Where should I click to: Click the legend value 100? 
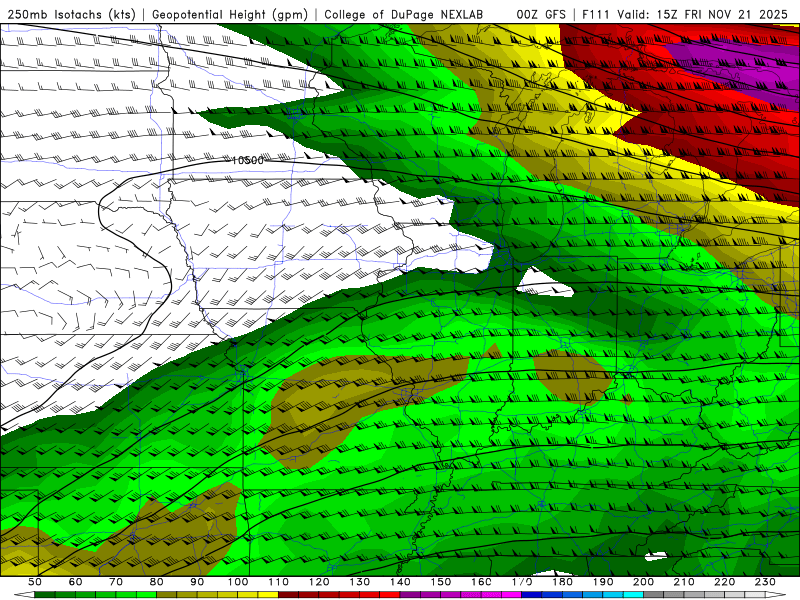[238, 582]
